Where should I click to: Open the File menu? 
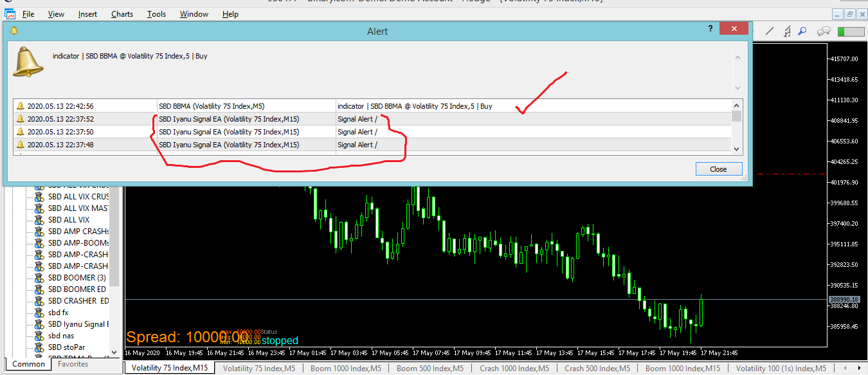tap(28, 14)
